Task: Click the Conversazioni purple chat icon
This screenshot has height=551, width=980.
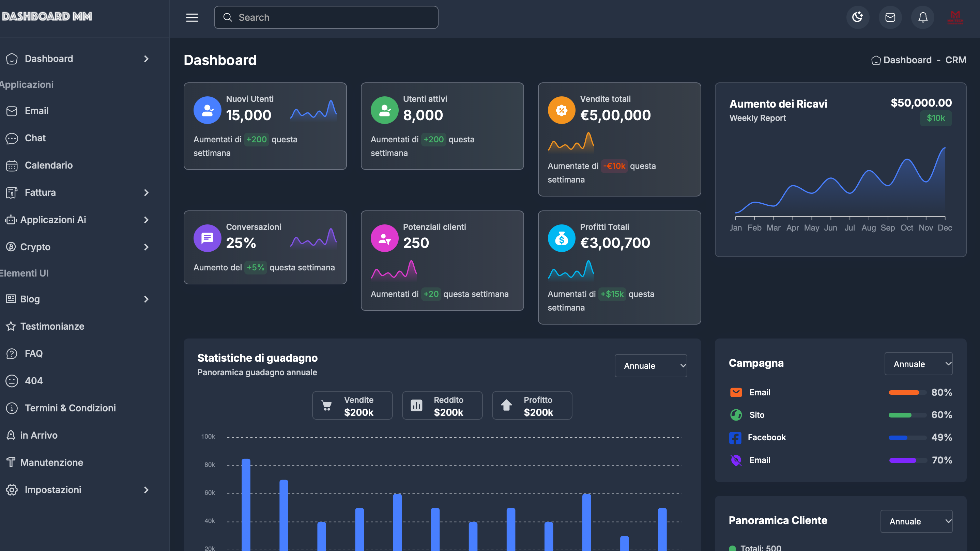Action: 207,238
